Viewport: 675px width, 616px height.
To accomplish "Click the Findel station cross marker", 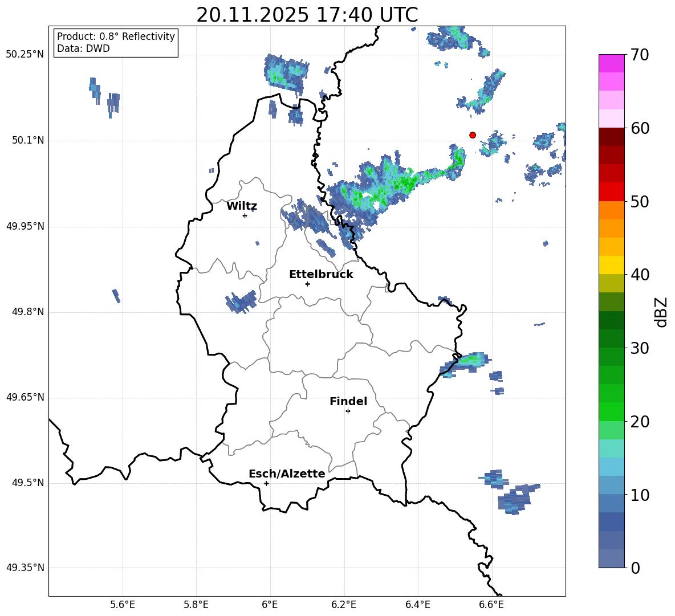I will tap(348, 411).
